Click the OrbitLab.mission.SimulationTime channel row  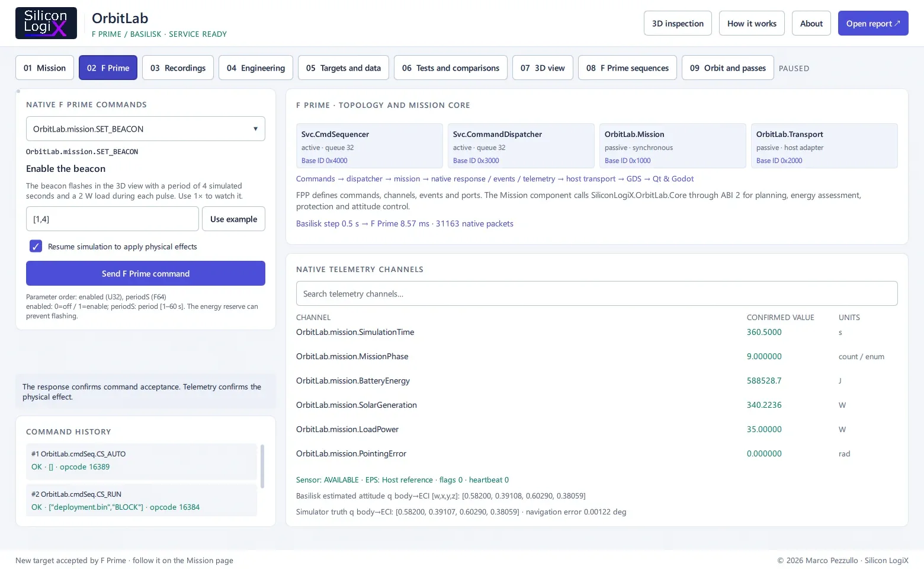click(597, 332)
